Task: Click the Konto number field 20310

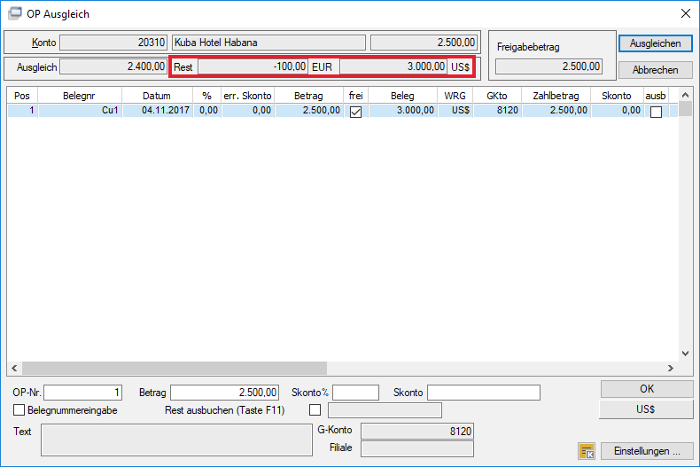Action: [x=113, y=42]
